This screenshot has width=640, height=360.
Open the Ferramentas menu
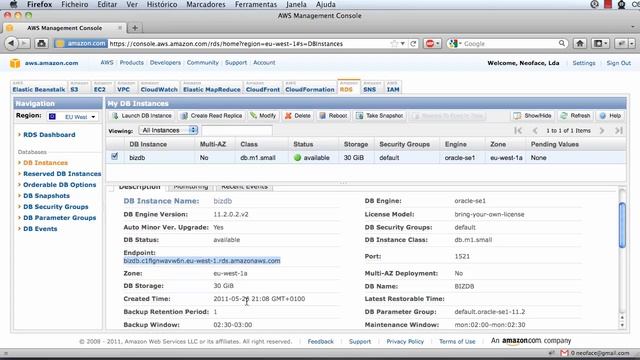(x=256, y=4)
